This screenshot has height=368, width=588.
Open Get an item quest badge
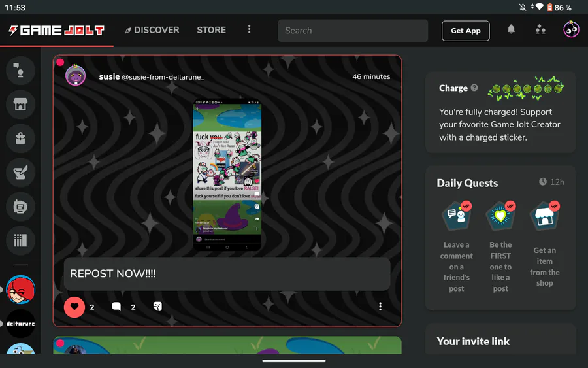544,216
